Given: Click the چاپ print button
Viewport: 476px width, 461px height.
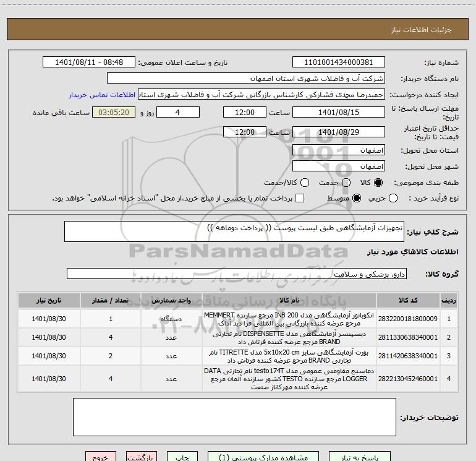Looking at the screenshot, I should coord(182,457).
